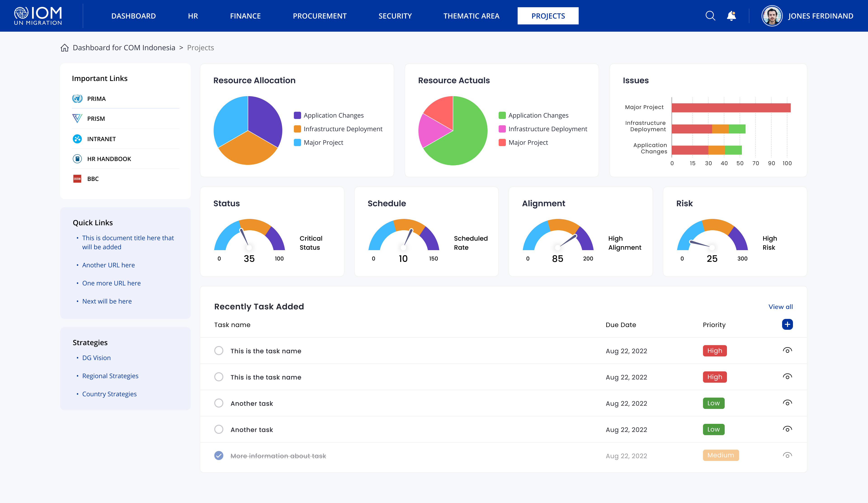Uncheck the completed 'More information about task' checkbox
The width and height of the screenshot is (868, 503).
pyautogui.click(x=219, y=456)
